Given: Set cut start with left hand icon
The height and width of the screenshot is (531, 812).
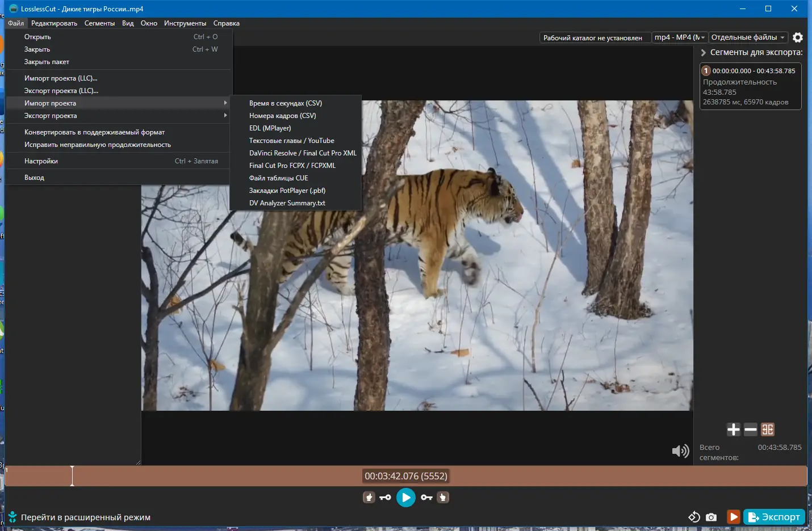Looking at the screenshot, I should (369, 498).
